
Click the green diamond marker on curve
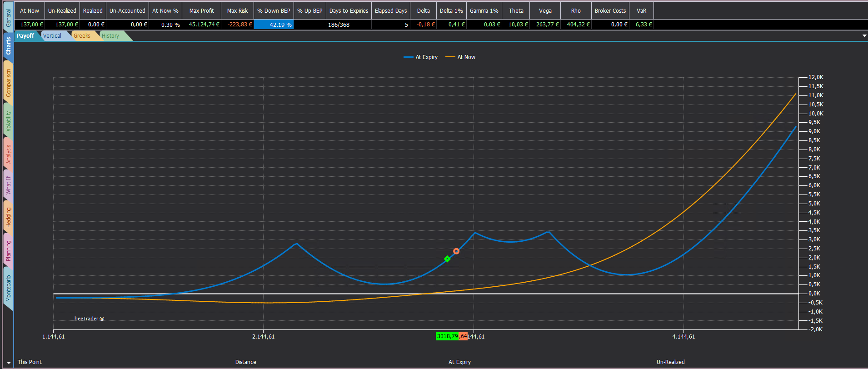(x=447, y=259)
